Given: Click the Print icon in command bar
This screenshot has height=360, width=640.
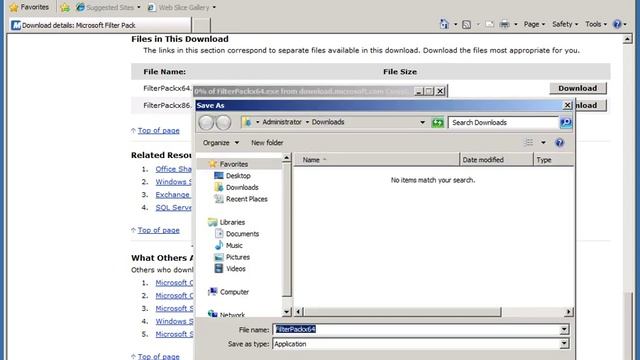Looking at the screenshot, I should point(504,24).
